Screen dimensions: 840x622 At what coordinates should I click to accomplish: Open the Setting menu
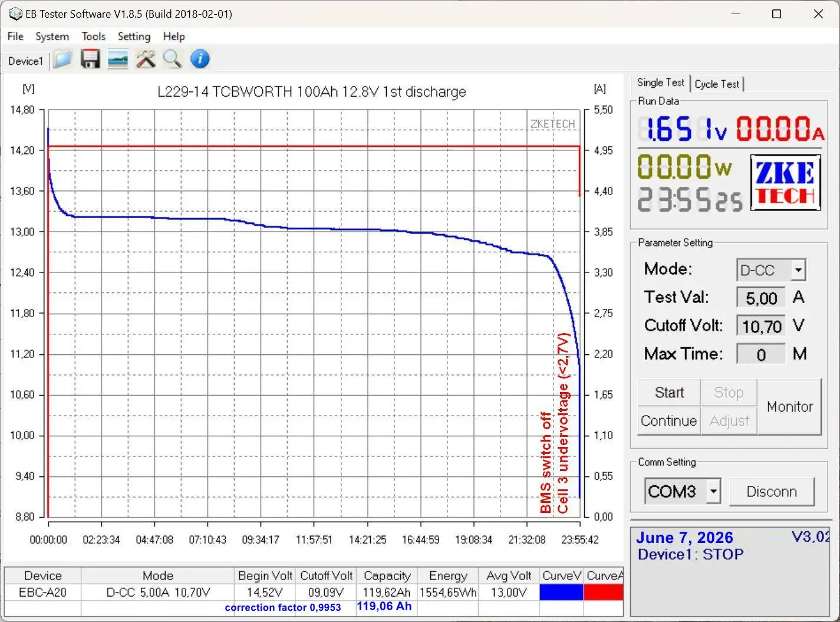[x=134, y=37]
